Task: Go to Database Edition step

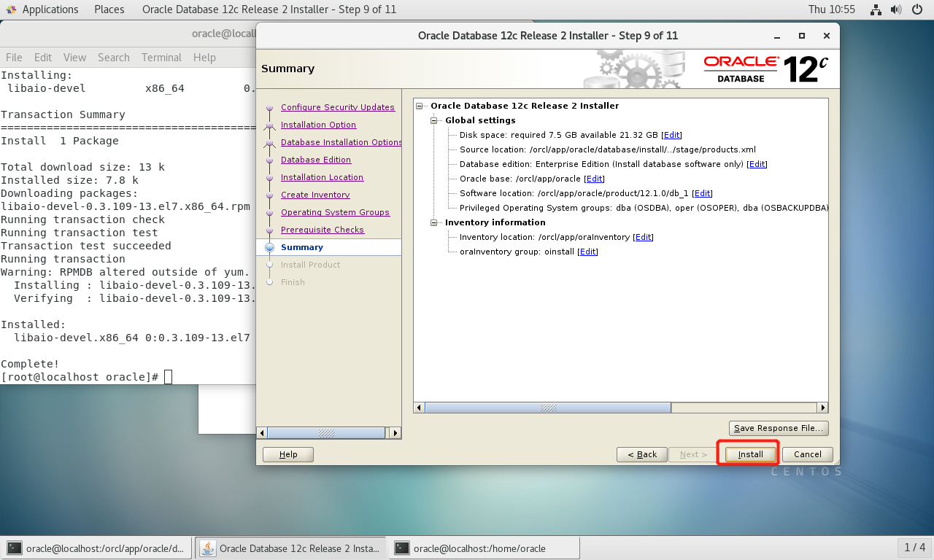Action: (x=316, y=160)
